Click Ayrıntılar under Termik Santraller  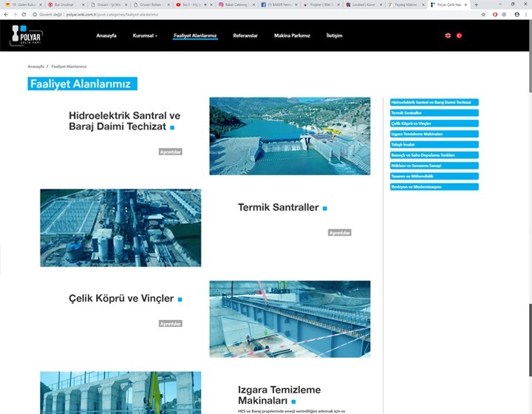[340, 232]
